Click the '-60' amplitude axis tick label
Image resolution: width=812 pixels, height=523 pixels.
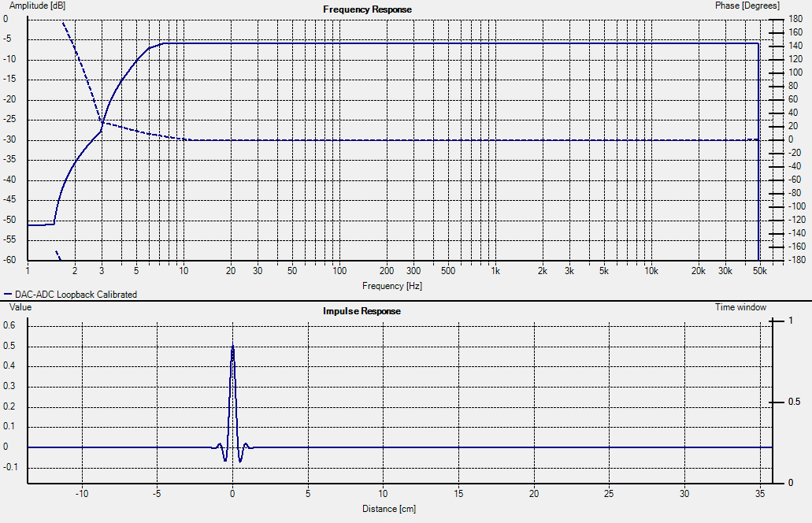coord(9,260)
